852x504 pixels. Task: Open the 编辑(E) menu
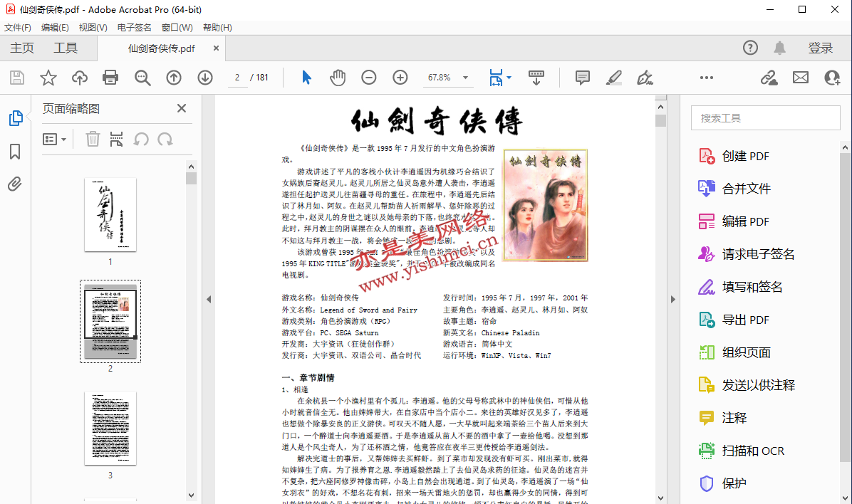pyautogui.click(x=55, y=27)
